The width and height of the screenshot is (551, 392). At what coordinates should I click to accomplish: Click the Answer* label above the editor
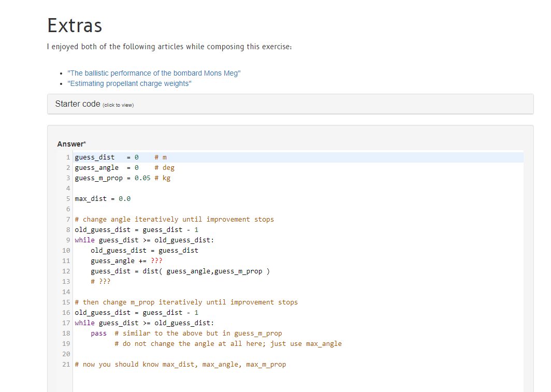click(70, 143)
